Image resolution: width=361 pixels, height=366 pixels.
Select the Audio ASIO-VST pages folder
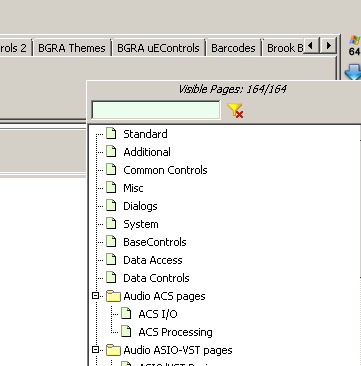click(178, 350)
